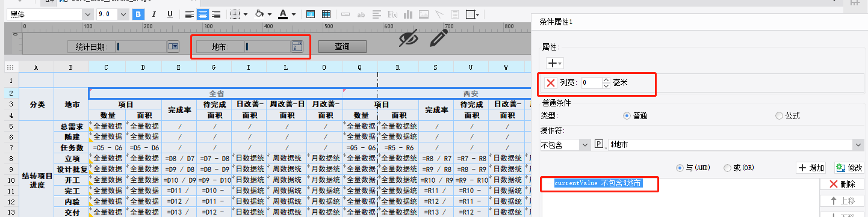Viewport: 868px width, 217px height.
Task: Open the add attribute plus dropdown
Action: click(x=554, y=63)
